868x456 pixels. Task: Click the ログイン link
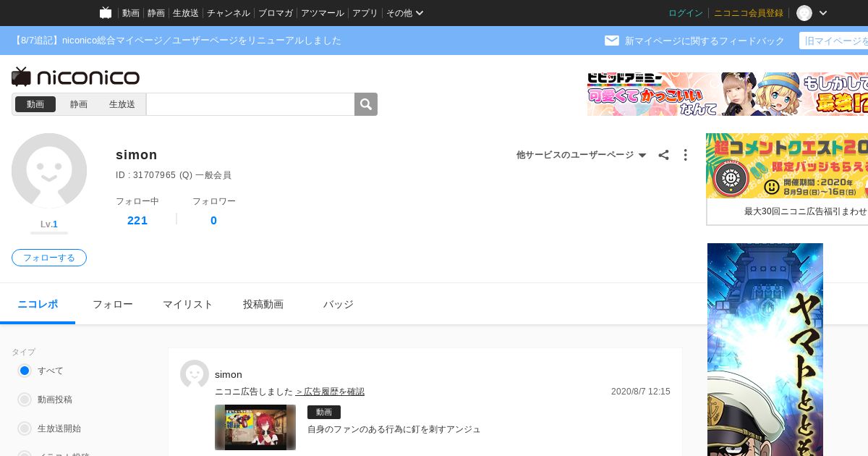(686, 13)
